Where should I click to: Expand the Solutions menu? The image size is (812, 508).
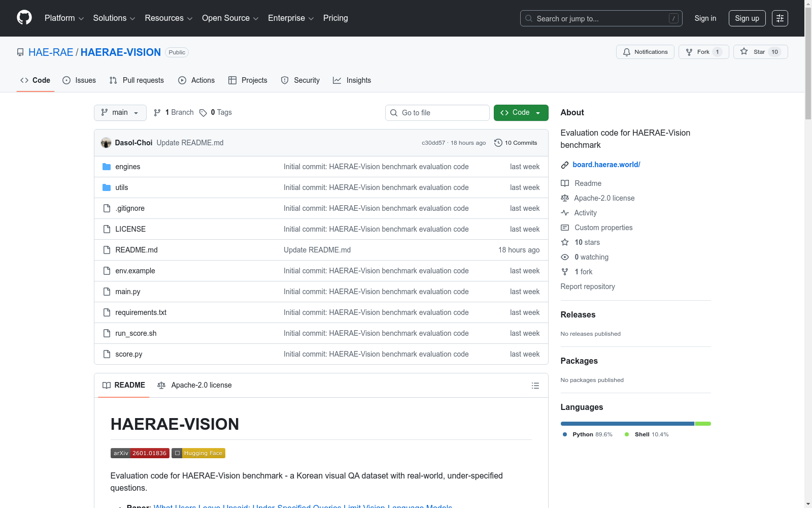point(114,18)
